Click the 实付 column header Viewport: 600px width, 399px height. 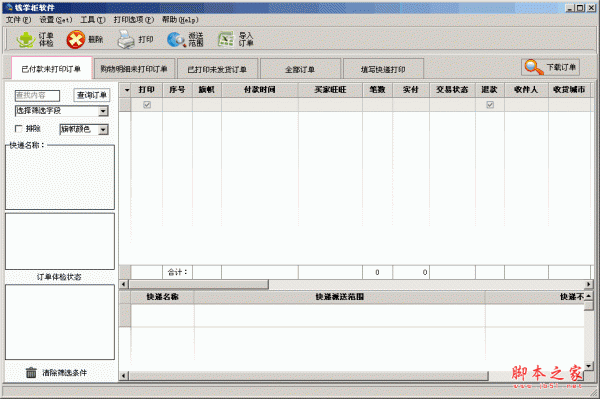(411, 90)
